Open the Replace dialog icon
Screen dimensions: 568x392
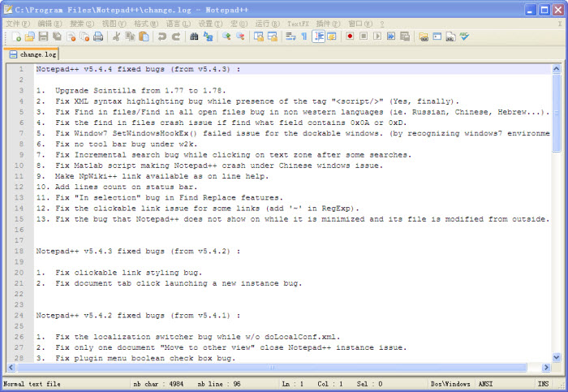(x=208, y=37)
